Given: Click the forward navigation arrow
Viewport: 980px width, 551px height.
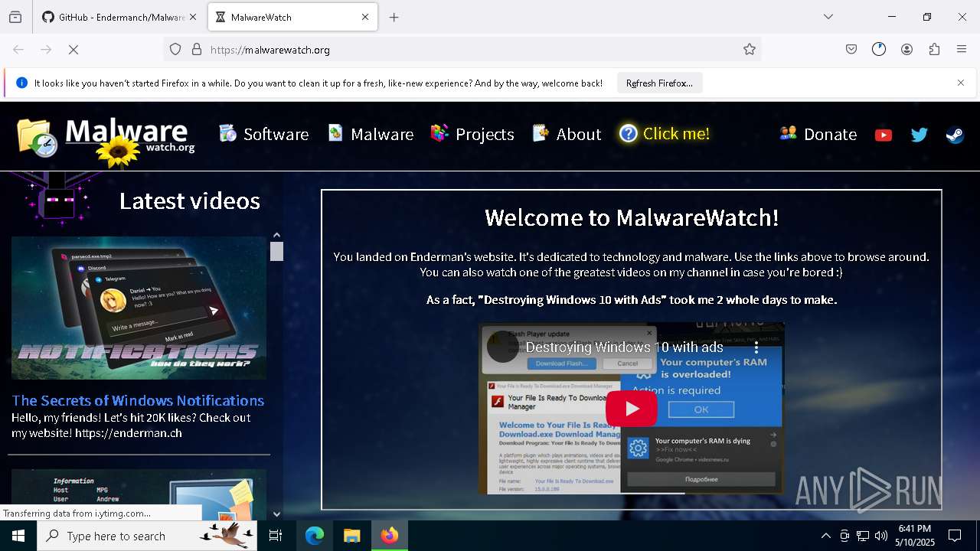Looking at the screenshot, I should click(46, 50).
